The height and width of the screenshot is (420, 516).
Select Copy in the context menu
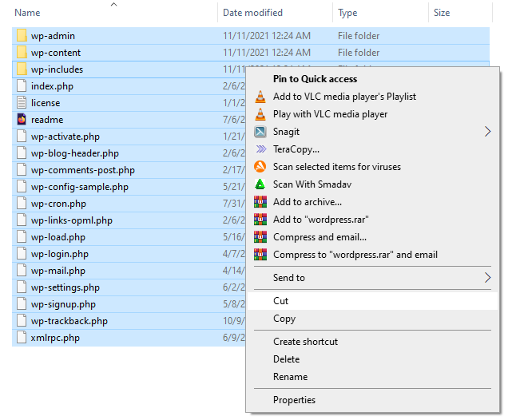(x=284, y=319)
